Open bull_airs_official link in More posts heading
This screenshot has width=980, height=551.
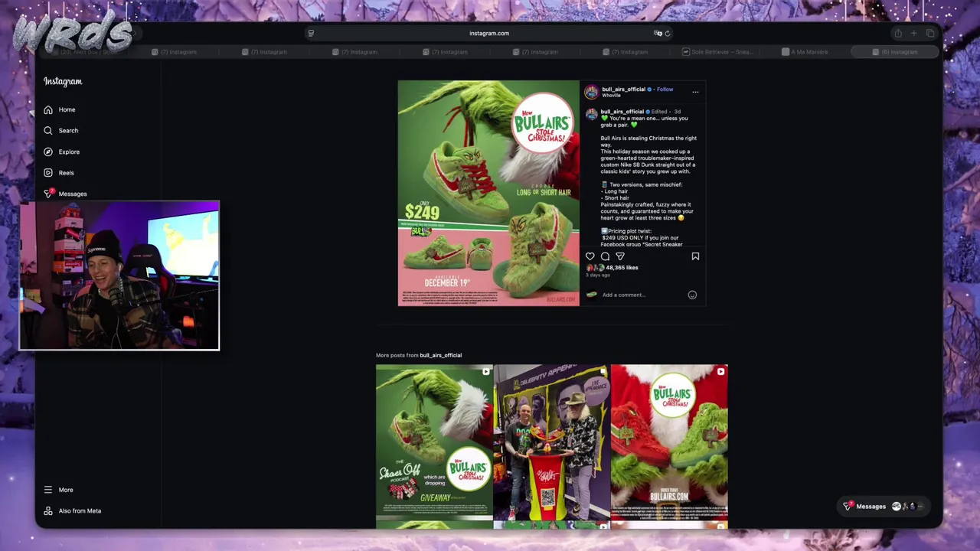point(440,355)
